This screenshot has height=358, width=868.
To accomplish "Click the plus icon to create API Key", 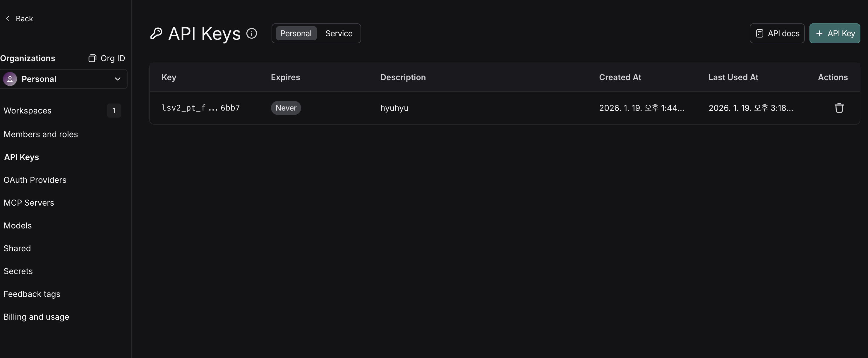I will tap(819, 33).
